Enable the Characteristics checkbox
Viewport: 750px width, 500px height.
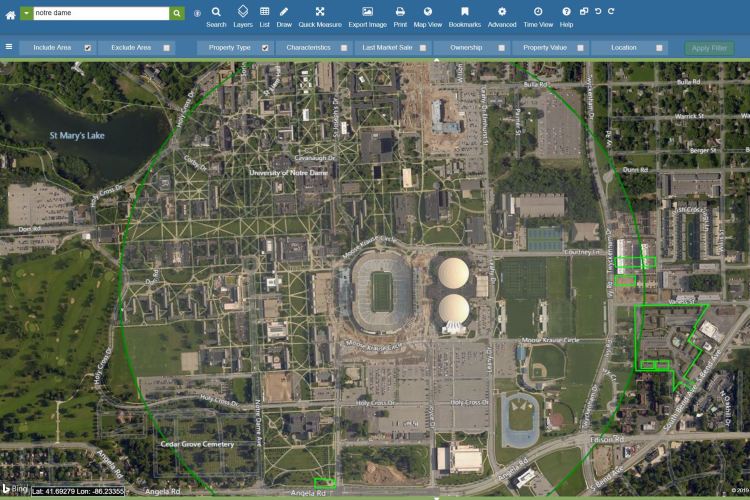(x=344, y=48)
